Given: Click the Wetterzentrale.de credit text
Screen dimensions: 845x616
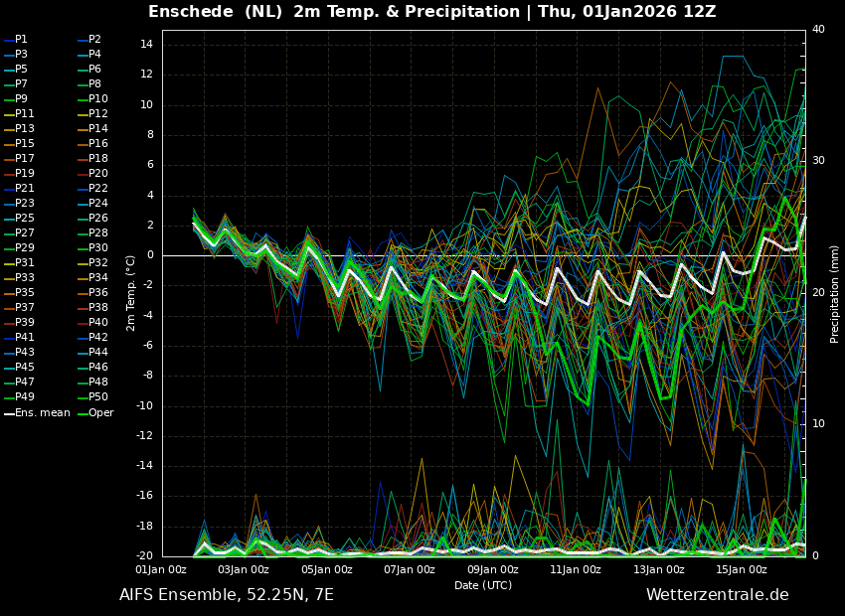Looking at the screenshot, I should pyautogui.click(x=718, y=595).
